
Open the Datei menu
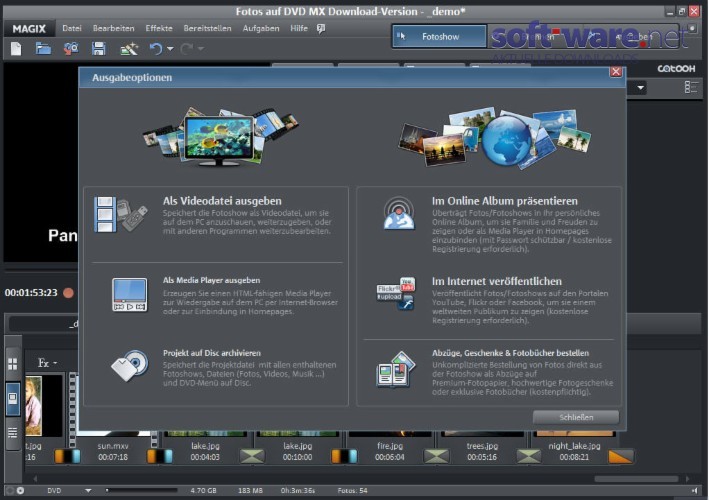point(72,28)
